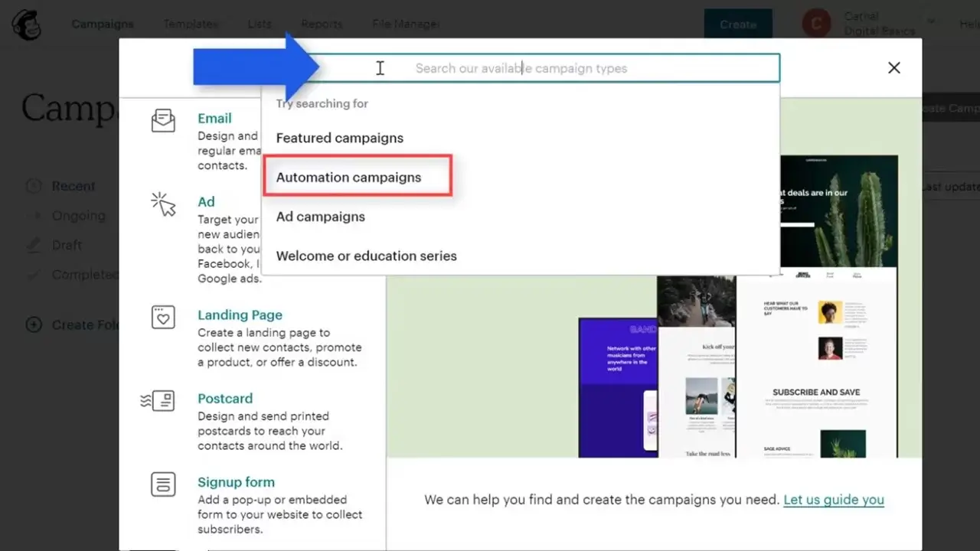
Task: Expand the account dropdown arrow
Action: click(931, 21)
